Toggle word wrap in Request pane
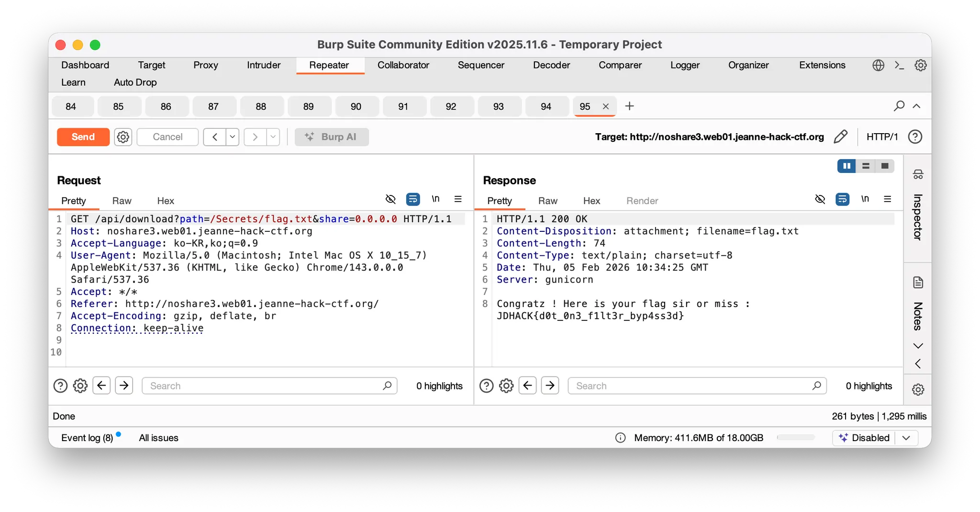The image size is (980, 512). pos(413,199)
